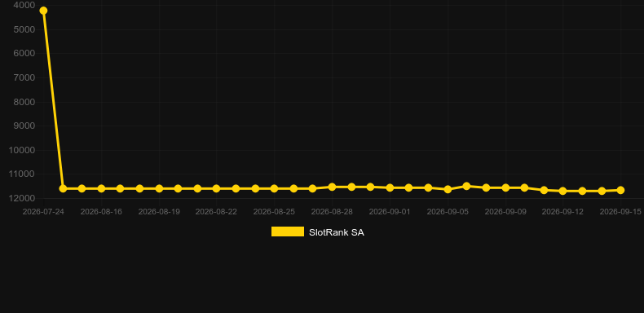Screen dimensions: 644x313
Task: Inspect the last data point at 2026-09-15
Action: click(620, 190)
